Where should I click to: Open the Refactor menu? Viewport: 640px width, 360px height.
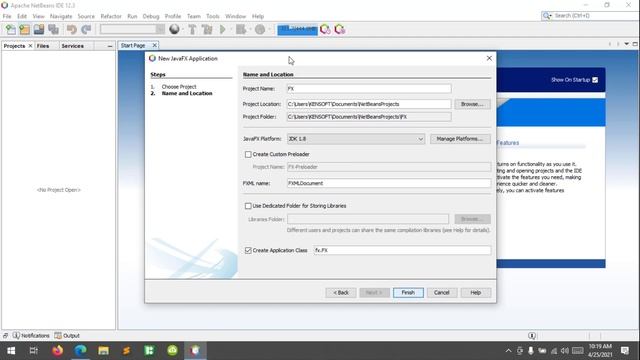[x=111, y=16]
